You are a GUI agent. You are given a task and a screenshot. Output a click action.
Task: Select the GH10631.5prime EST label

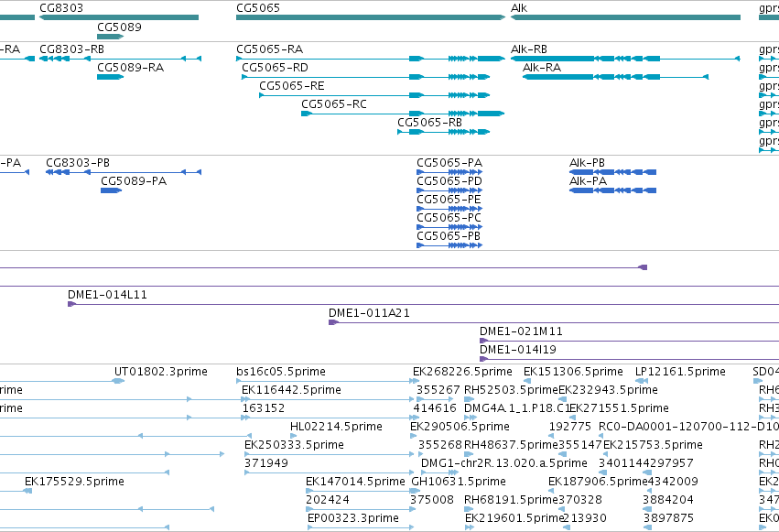[x=459, y=482]
